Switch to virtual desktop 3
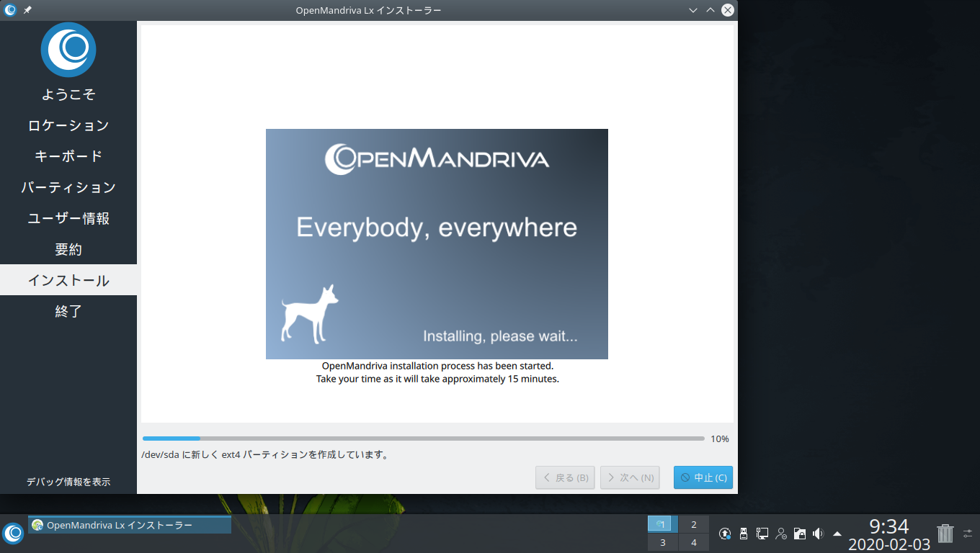 click(663, 542)
